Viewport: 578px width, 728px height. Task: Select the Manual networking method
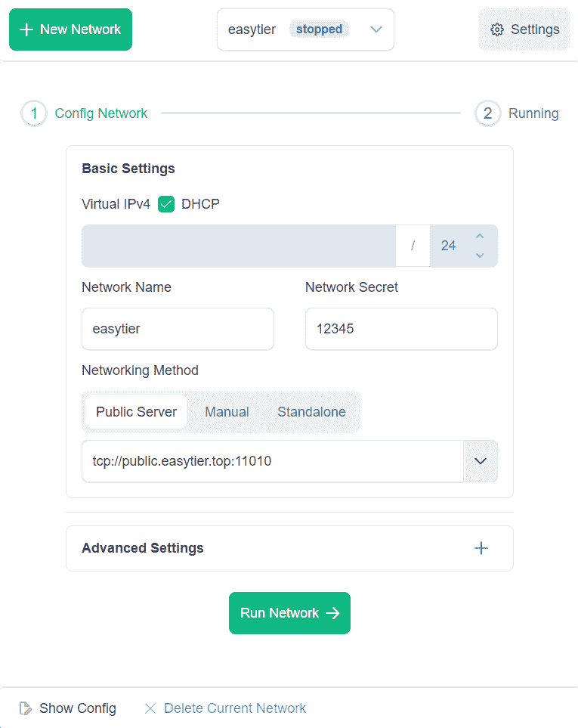click(227, 411)
